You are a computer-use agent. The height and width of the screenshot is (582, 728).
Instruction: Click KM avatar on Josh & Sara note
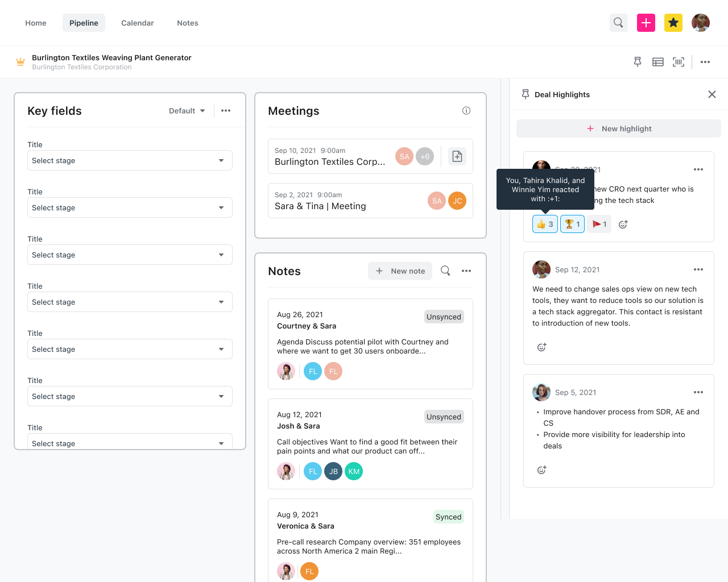(354, 471)
